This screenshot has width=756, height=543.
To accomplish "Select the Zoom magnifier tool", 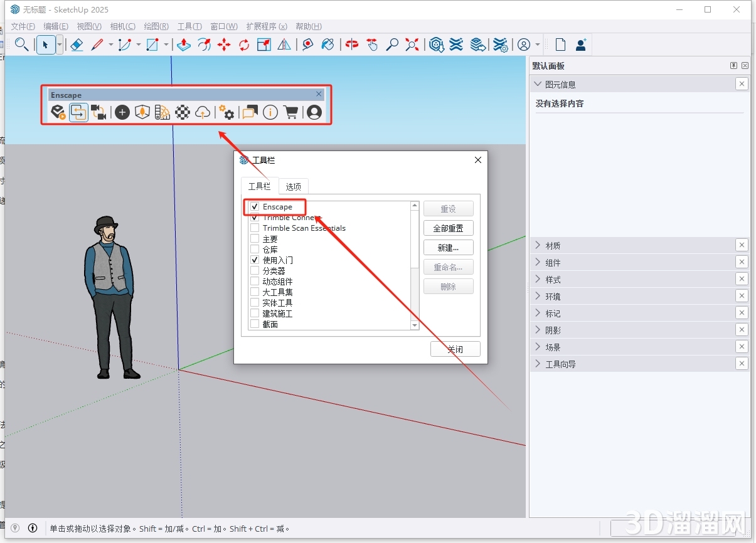I will point(392,45).
